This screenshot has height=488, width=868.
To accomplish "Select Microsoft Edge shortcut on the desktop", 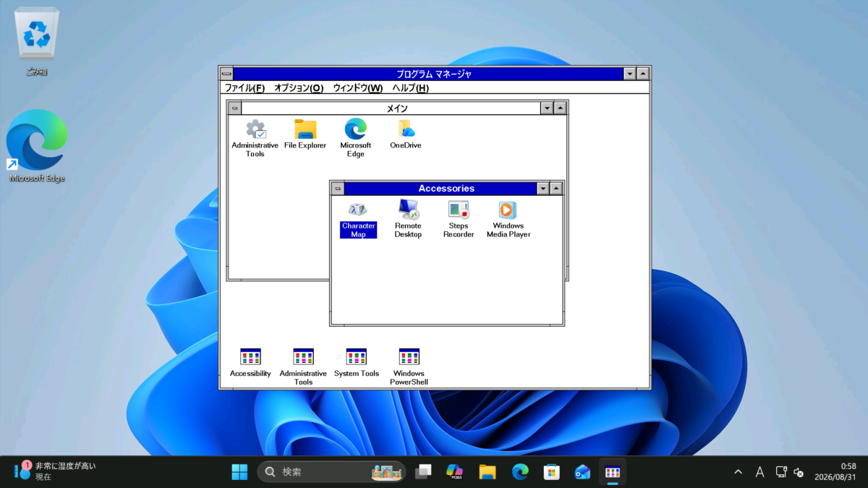I will click(x=37, y=146).
